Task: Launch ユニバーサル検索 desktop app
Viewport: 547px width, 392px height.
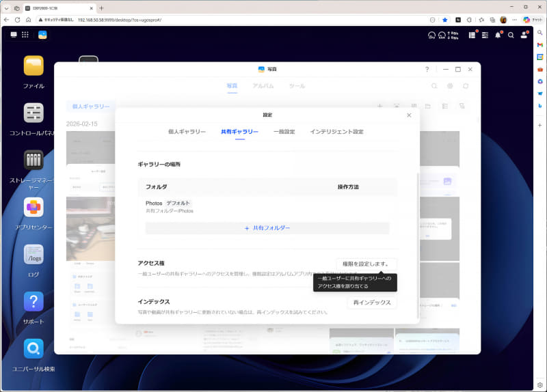Action: click(34, 348)
